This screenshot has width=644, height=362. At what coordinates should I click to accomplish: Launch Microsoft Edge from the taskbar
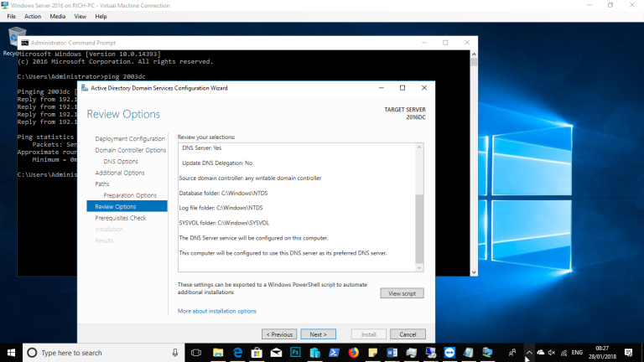click(237, 353)
